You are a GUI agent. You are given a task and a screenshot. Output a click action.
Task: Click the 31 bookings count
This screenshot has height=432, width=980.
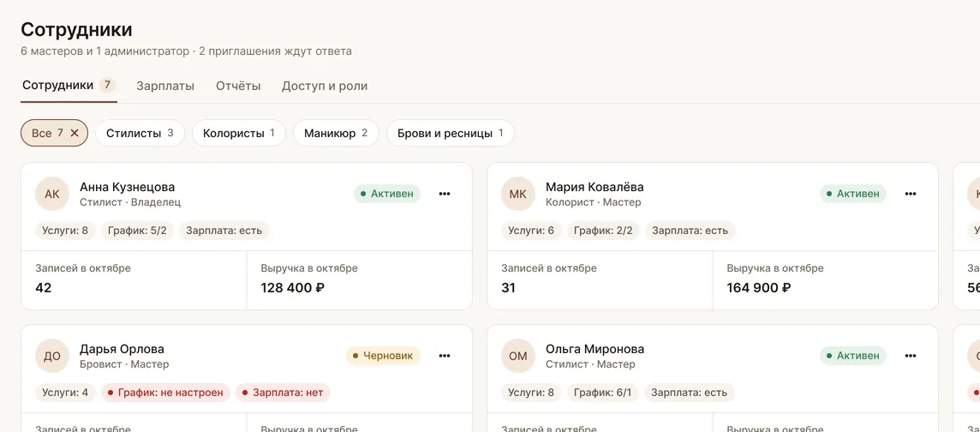508,288
